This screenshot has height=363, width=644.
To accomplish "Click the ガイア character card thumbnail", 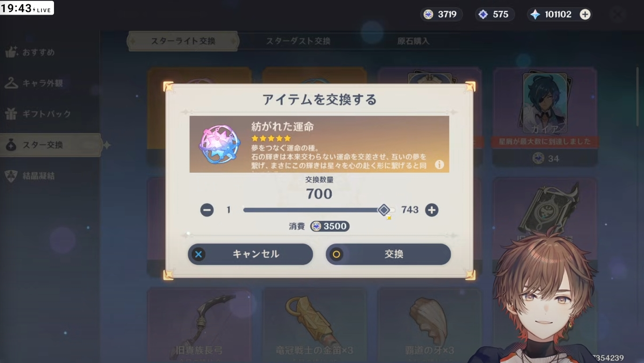I will point(545,103).
